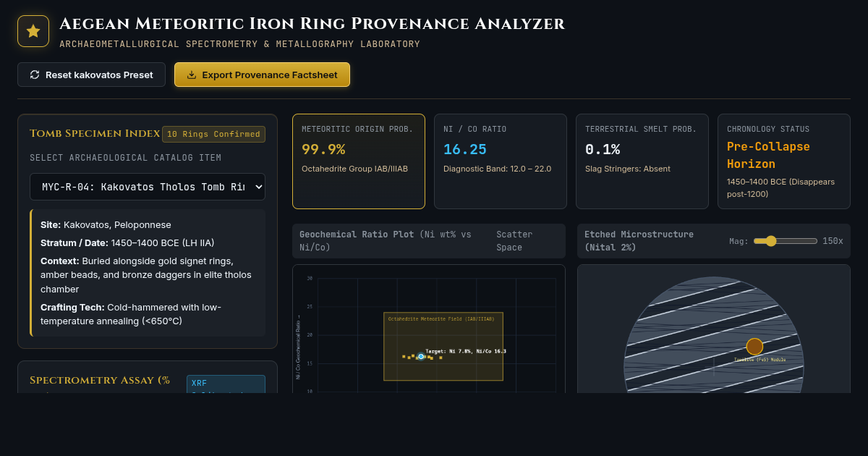The image size is (868, 456).
Task: Click the Pre-Collapse Horizon chronology status
Action: [768, 155]
